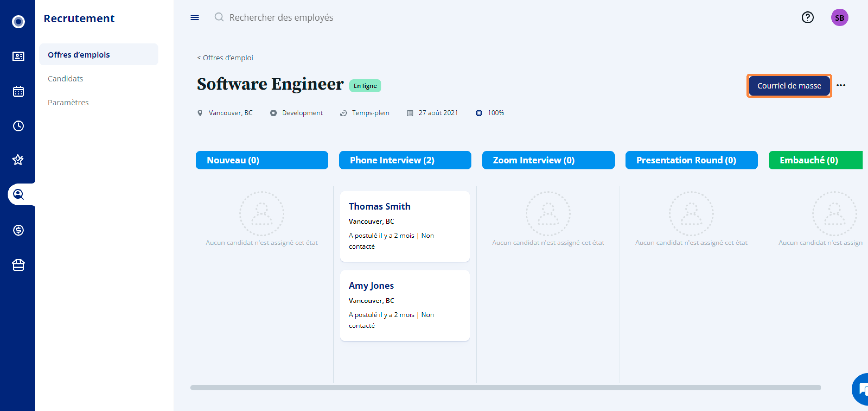Click the department icon beside Development
The height and width of the screenshot is (411, 868).
pyautogui.click(x=273, y=113)
